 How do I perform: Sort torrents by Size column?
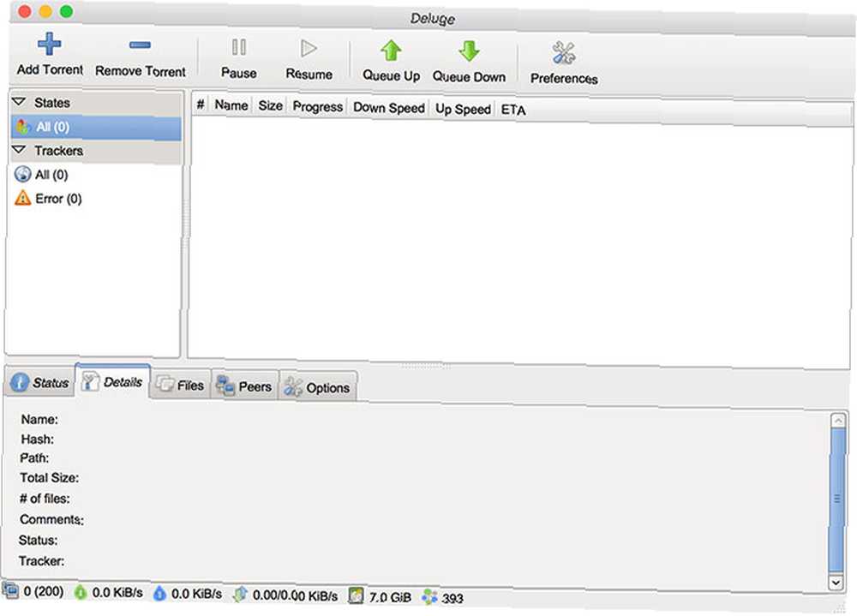[x=271, y=105]
